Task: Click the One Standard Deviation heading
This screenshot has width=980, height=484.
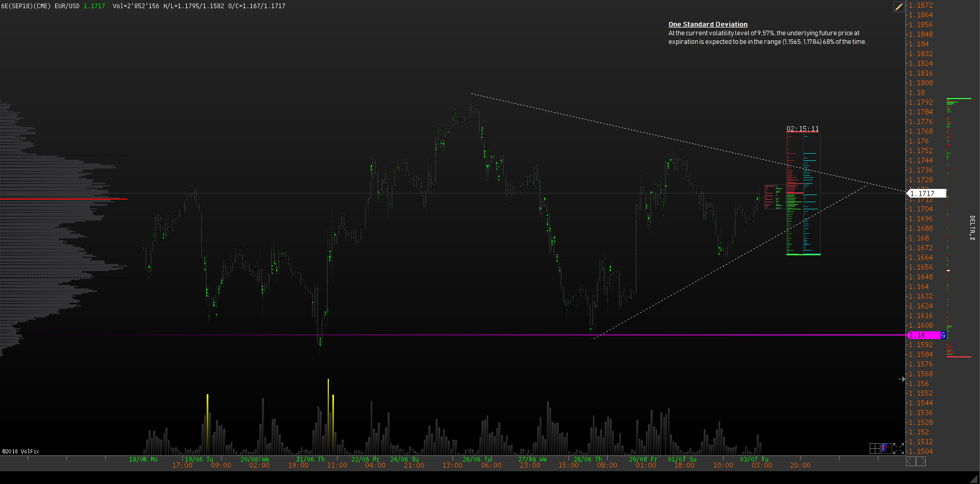Action: [x=708, y=25]
